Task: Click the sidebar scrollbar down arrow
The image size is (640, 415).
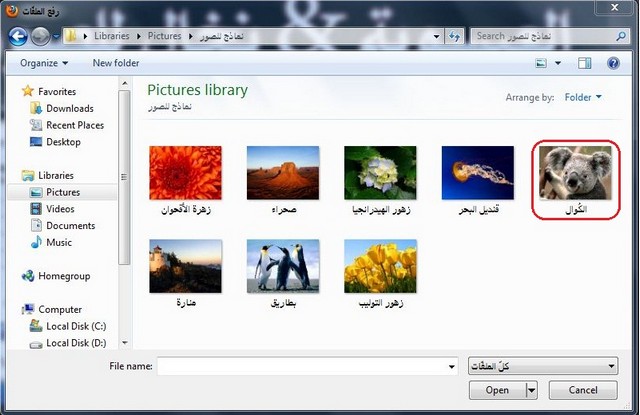Action: 125,342
